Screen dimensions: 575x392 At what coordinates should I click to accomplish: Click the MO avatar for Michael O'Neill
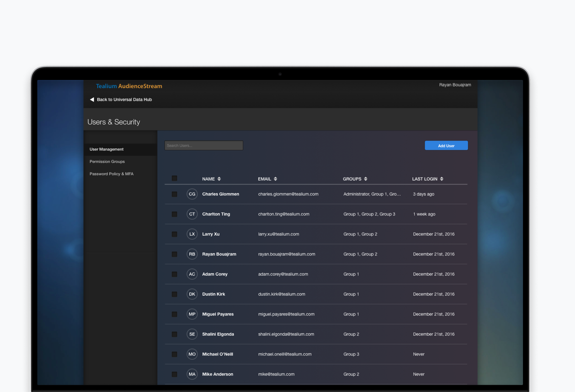click(192, 354)
